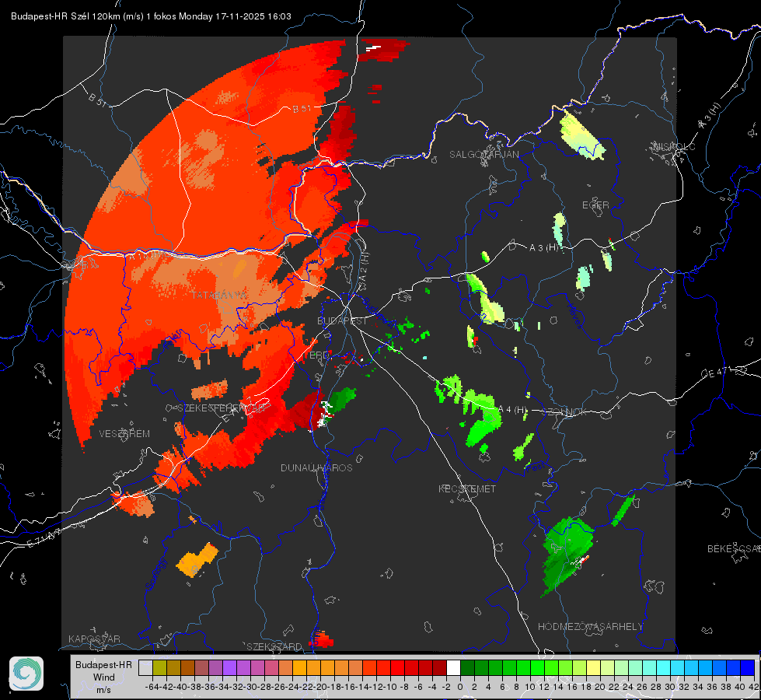Click the KECSKEMET city label
Viewport: 761px width, 700px height.
pos(467,488)
